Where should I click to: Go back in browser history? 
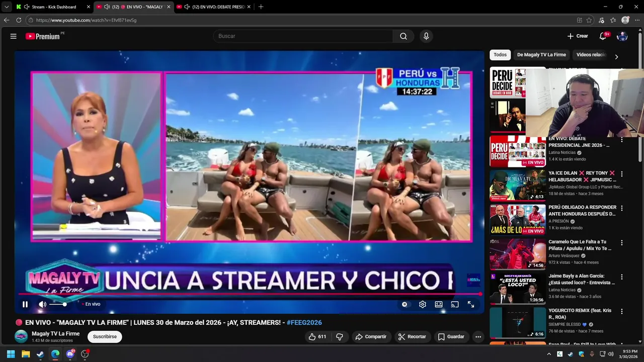click(x=7, y=20)
